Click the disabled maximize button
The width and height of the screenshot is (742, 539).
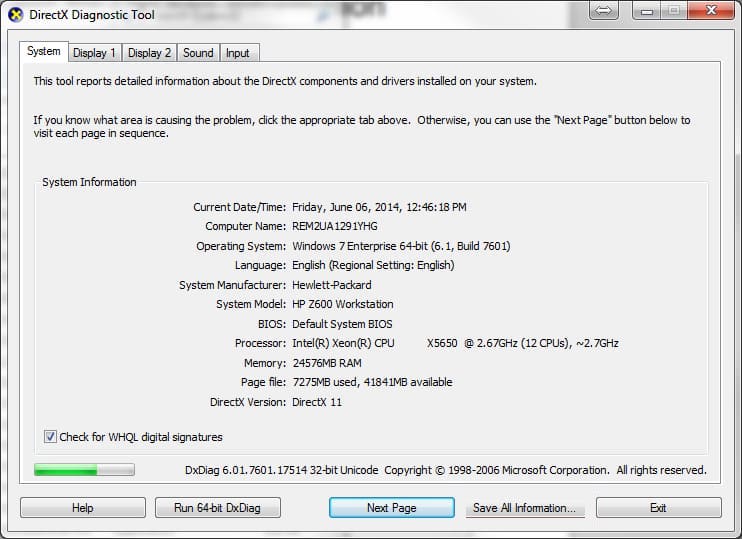click(674, 10)
